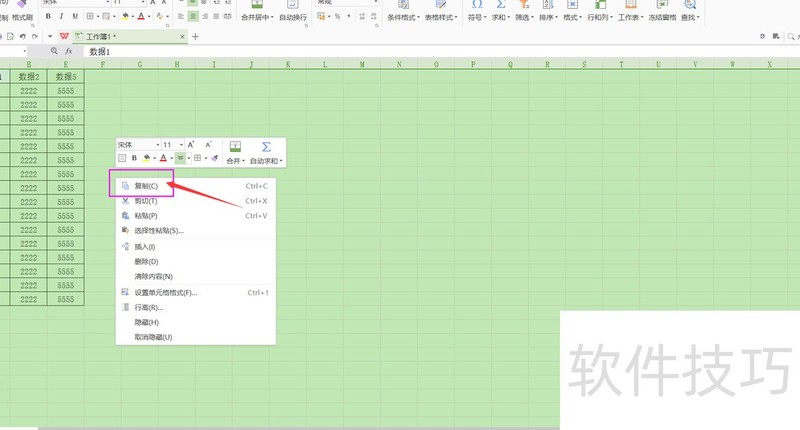
Task: Apply ribbon red font color
Action: click(141, 16)
